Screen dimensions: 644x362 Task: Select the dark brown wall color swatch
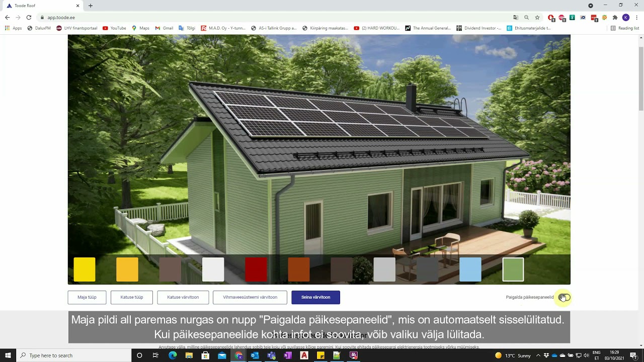[342, 269]
